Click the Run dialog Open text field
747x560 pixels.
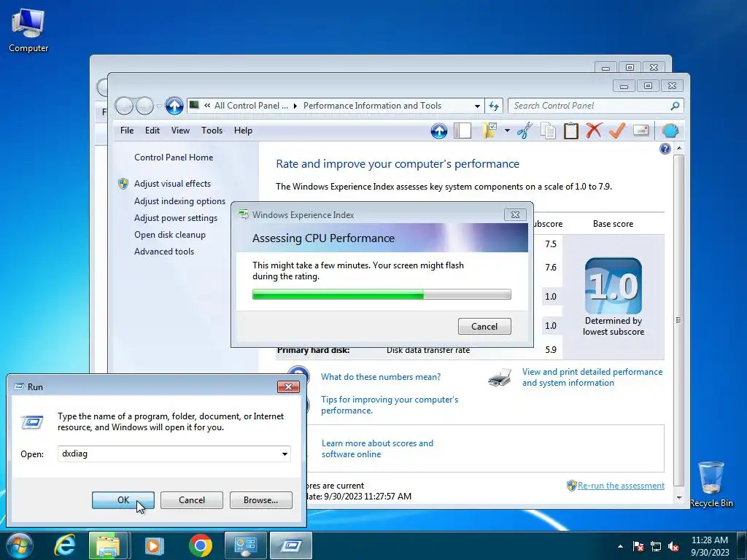[x=169, y=454]
